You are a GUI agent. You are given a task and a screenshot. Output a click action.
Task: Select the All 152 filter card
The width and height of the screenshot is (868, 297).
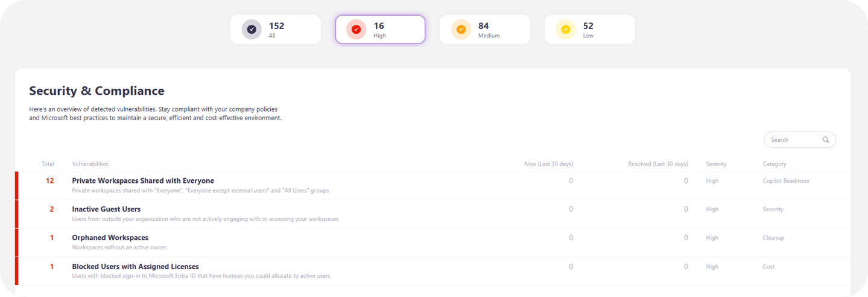click(x=275, y=30)
